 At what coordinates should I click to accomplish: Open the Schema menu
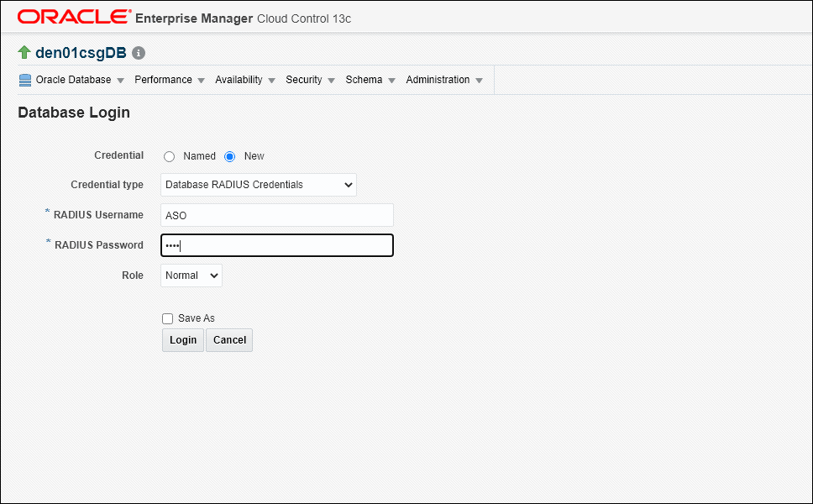tap(364, 79)
